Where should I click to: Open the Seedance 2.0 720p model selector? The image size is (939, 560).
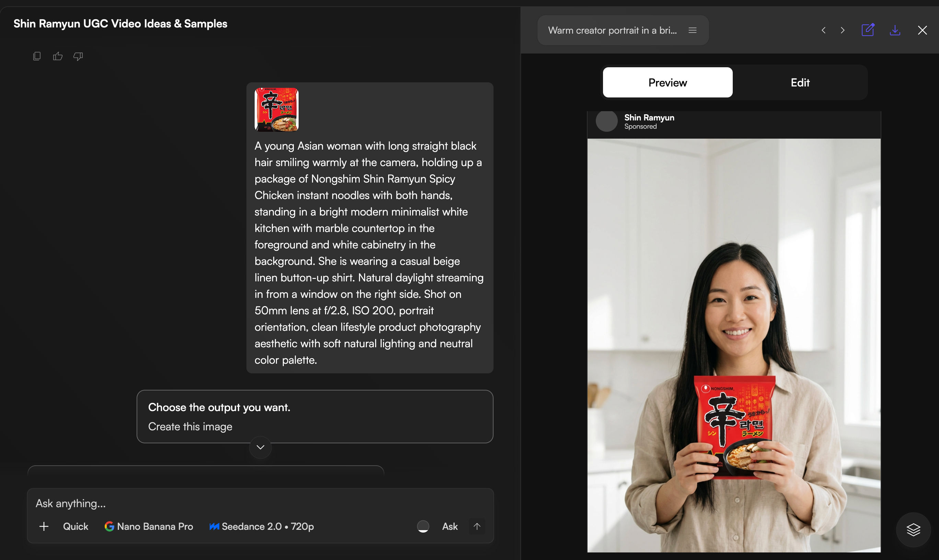[262, 526]
